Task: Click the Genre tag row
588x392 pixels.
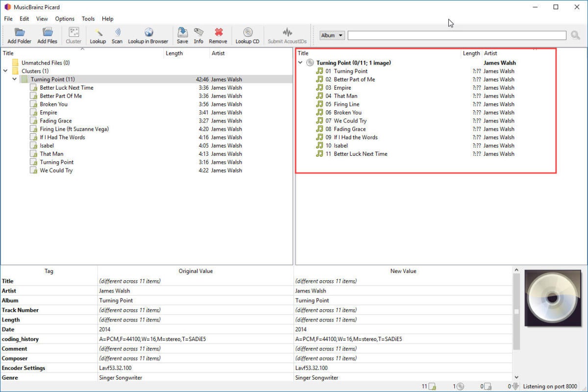Action: pos(256,378)
